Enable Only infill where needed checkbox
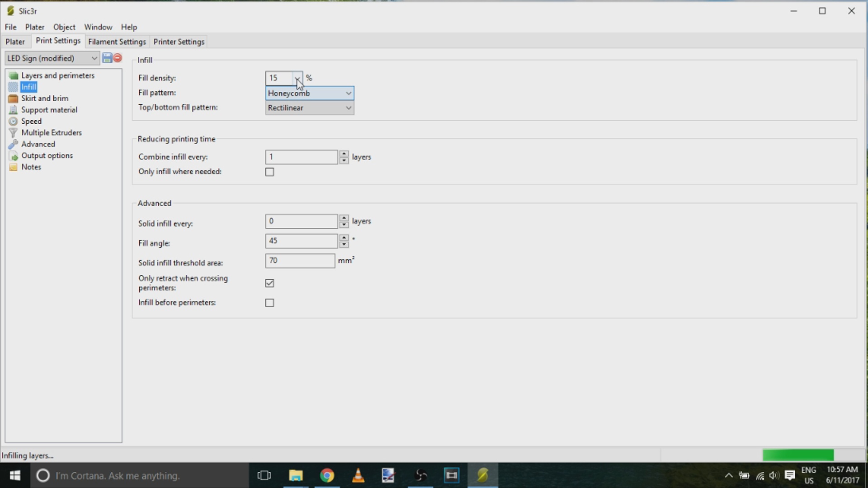 270,172
